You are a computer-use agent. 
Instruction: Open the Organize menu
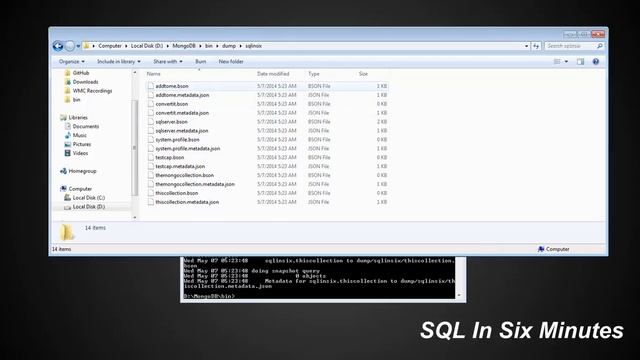pos(71,62)
